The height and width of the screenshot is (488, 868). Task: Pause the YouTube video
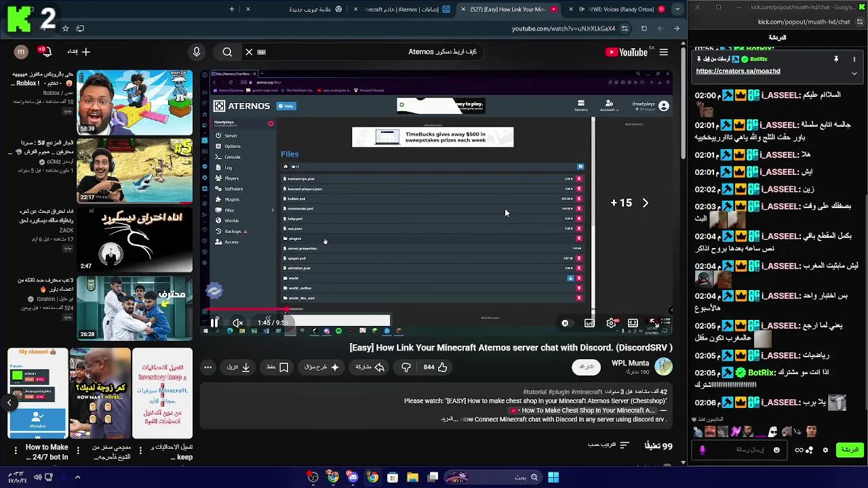coord(214,323)
